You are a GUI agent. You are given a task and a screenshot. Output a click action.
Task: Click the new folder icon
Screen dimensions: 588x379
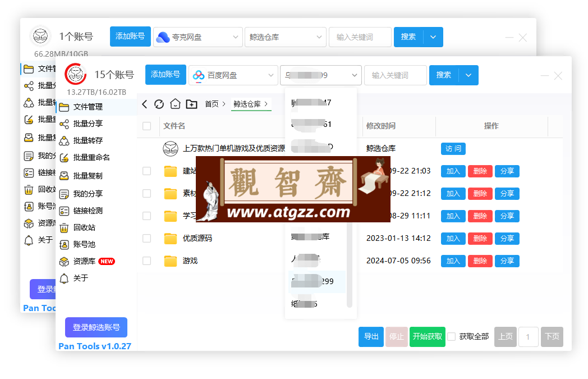coord(192,104)
